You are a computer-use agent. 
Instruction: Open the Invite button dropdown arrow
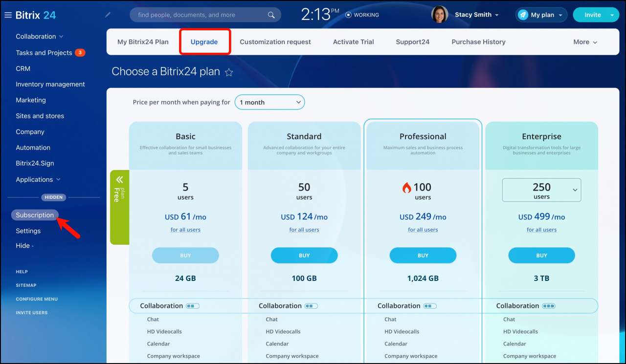tap(612, 15)
